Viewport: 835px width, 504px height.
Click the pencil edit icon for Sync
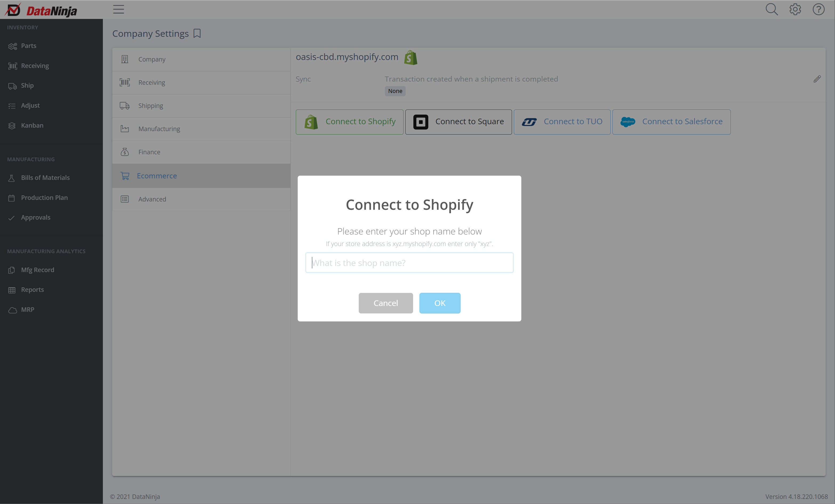tap(817, 79)
